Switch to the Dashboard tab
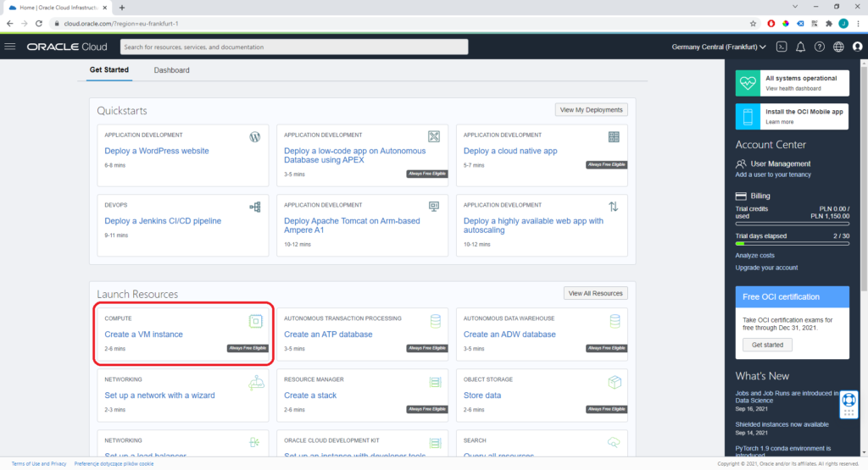This screenshot has height=470, width=868. (171, 70)
